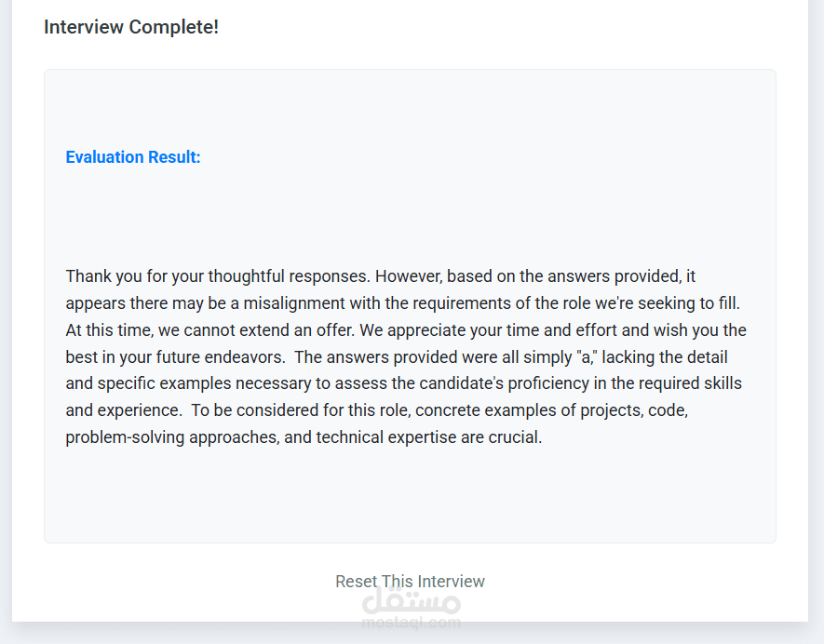
Task: Click the Interview Complete! heading
Action: pyautogui.click(x=131, y=27)
